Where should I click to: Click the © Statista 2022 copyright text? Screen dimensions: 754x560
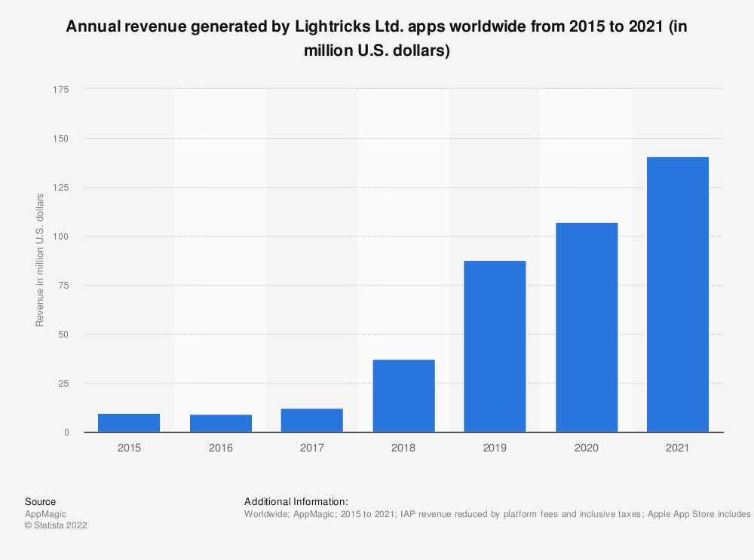56,526
